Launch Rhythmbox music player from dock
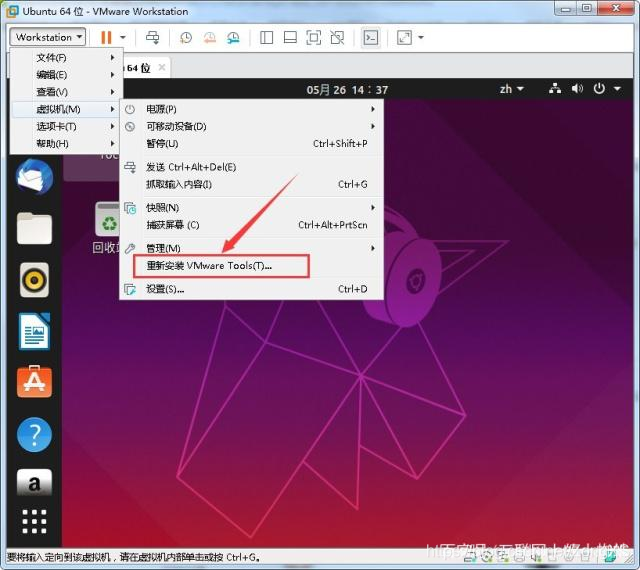 [x=35, y=280]
